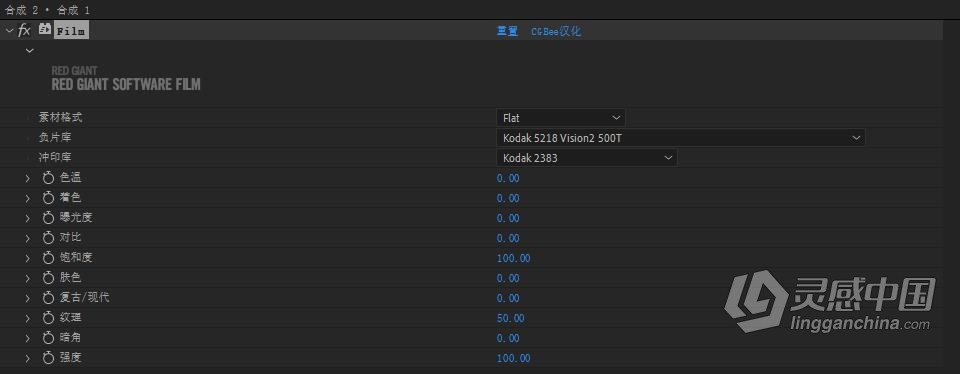Toggle stopwatch for 肤色

(48, 278)
